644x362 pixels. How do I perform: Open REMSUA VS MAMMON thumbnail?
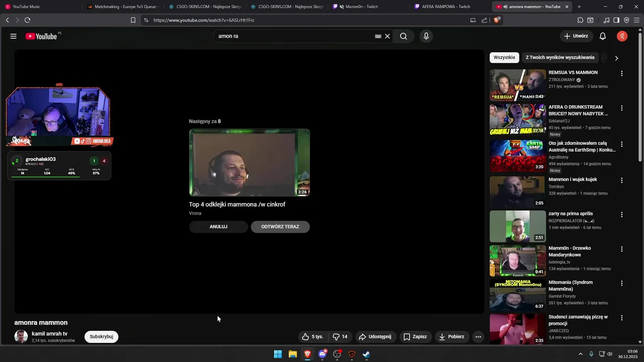click(x=518, y=85)
